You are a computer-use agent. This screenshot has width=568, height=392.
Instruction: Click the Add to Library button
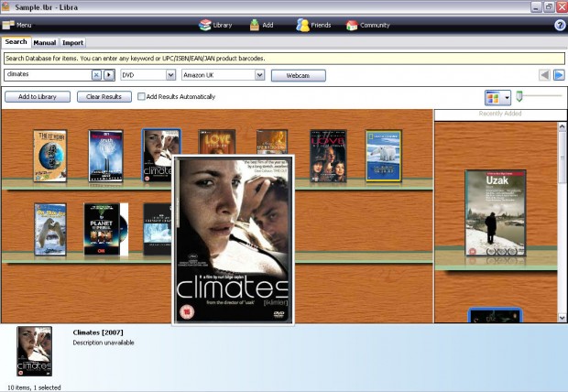pos(38,97)
